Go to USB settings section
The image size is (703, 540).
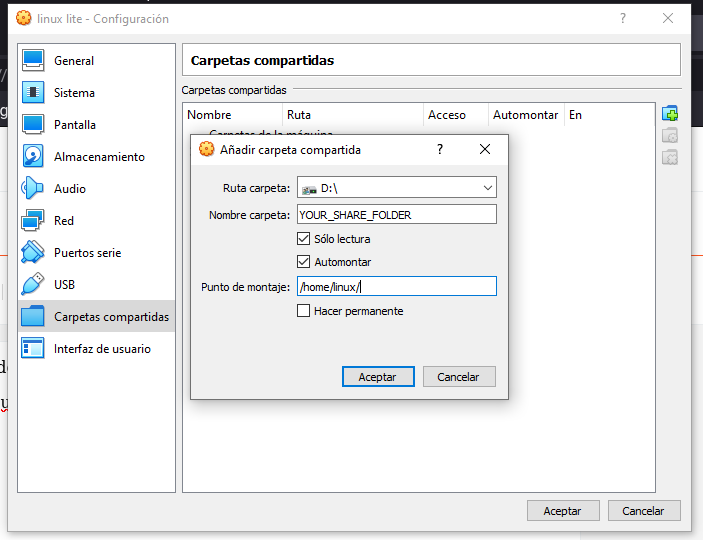coord(96,284)
